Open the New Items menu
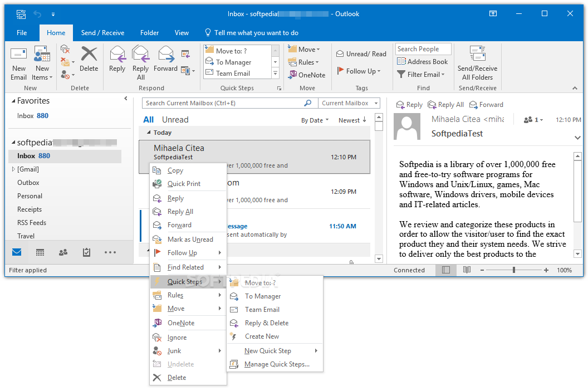Image resolution: width=588 pixels, height=391 pixels. (x=42, y=64)
